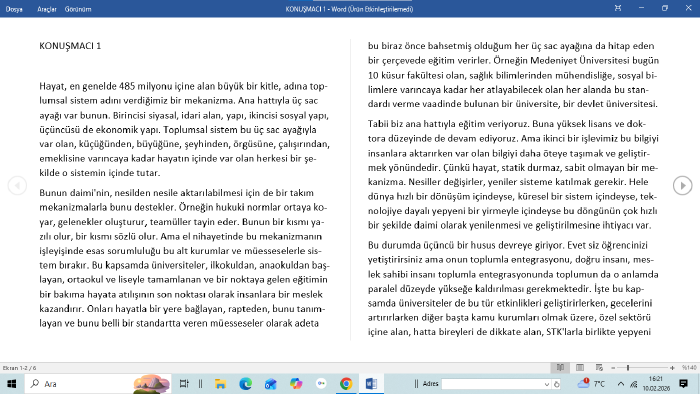Open the notification center
This screenshot has width=700, height=394.
pyautogui.click(x=683, y=383)
